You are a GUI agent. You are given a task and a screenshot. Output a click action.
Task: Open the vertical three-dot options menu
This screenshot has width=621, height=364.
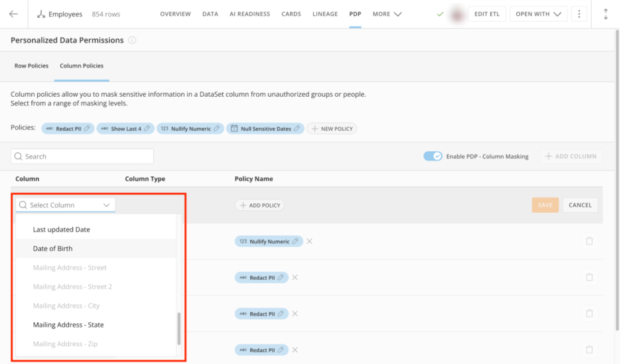(579, 14)
